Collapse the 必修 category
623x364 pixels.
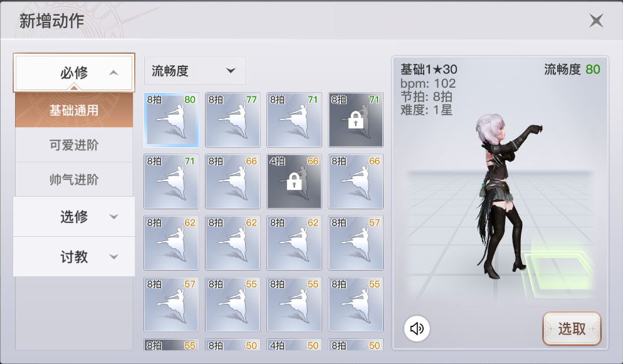click(x=74, y=73)
